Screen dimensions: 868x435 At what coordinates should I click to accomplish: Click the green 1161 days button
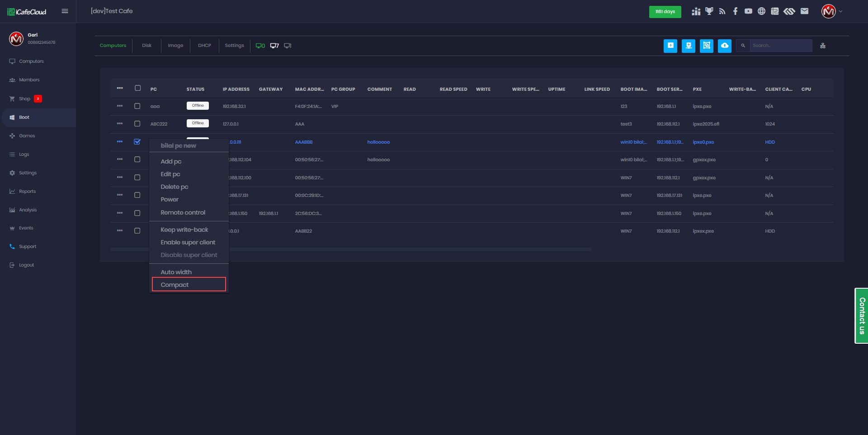click(x=665, y=12)
